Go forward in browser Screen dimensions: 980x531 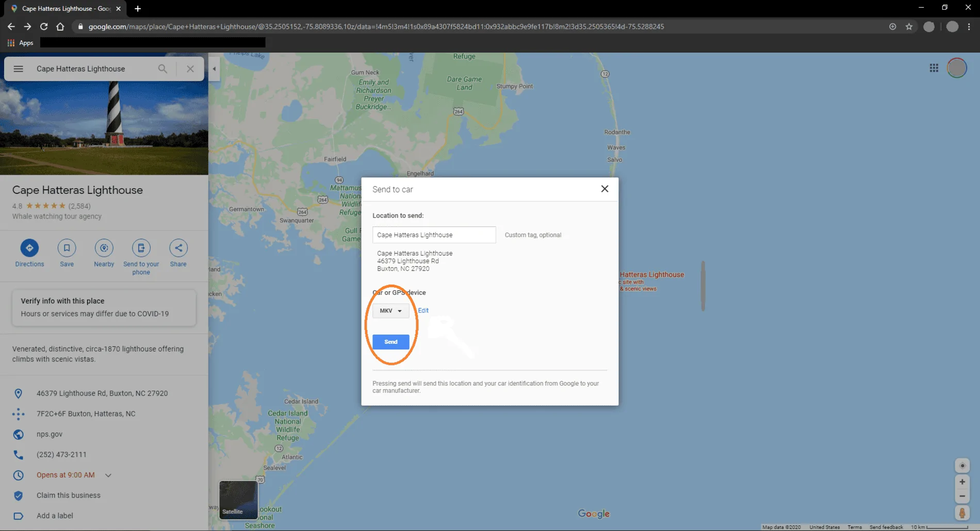(x=27, y=26)
